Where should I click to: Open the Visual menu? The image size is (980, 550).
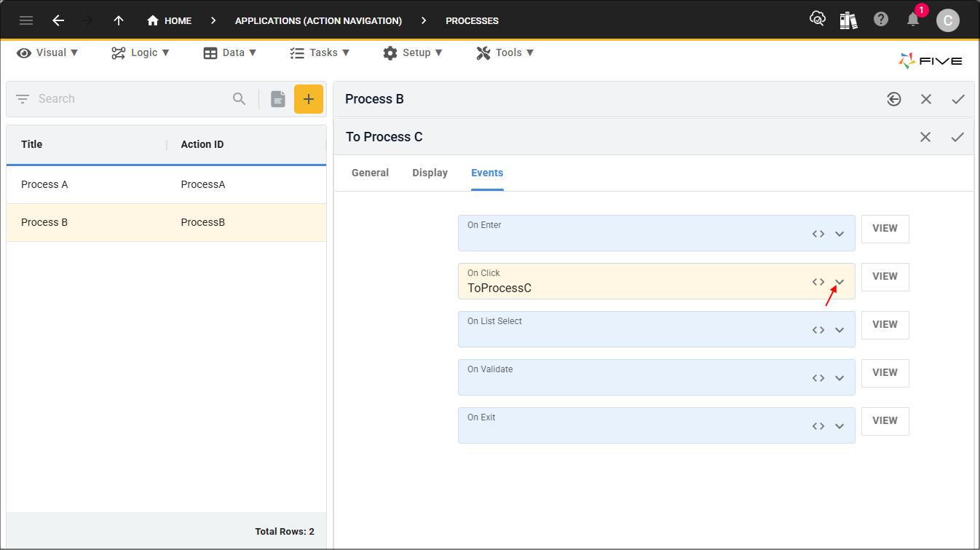(47, 52)
